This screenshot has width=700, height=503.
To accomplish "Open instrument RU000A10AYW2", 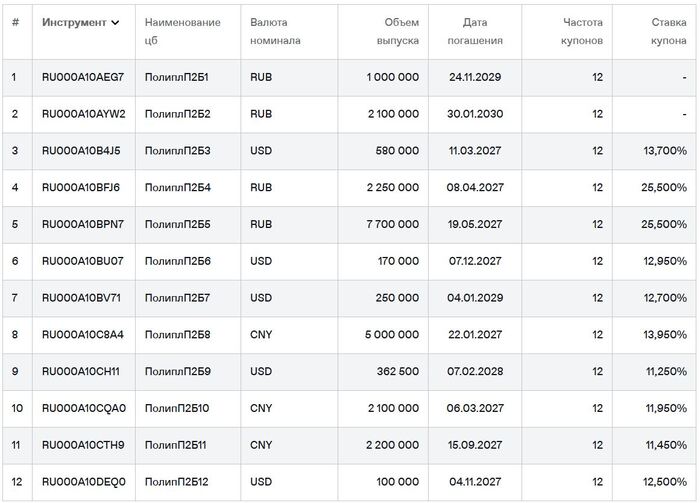I will click(83, 114).
